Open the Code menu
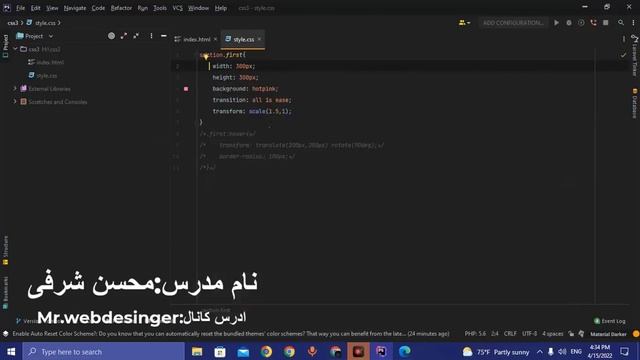 tap(98, 8)
